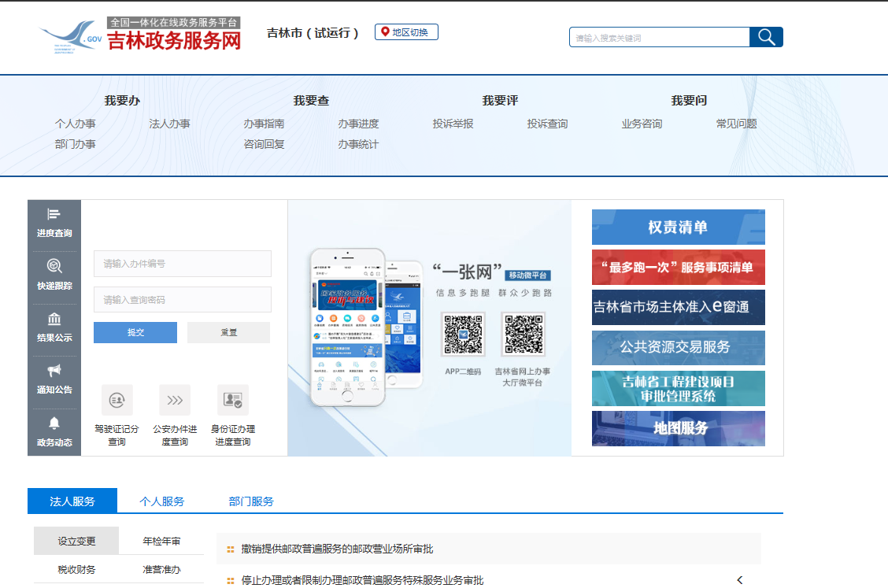Viewport: 888px width, 588px height.
Task: Click the 请输入查询密码 input field
Action: [x=183, y=300]
